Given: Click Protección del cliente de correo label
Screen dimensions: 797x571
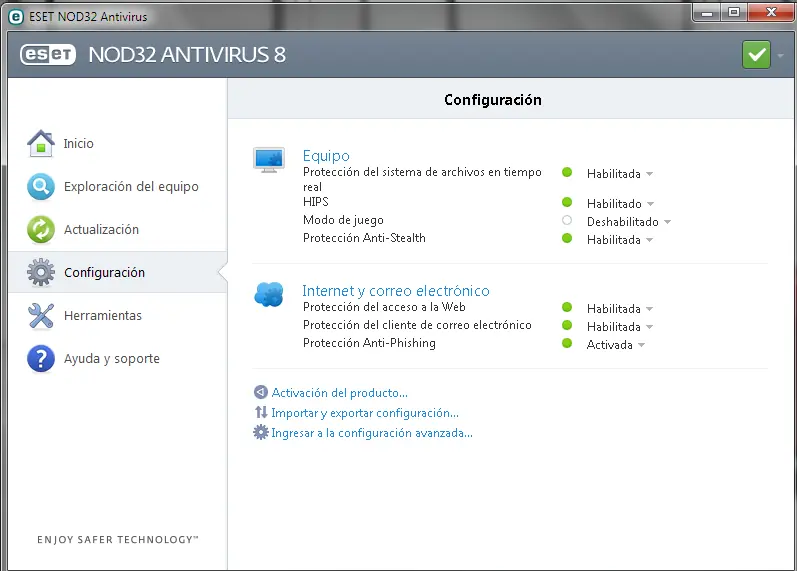Looking at the screenshot, I should pos(417,324).
